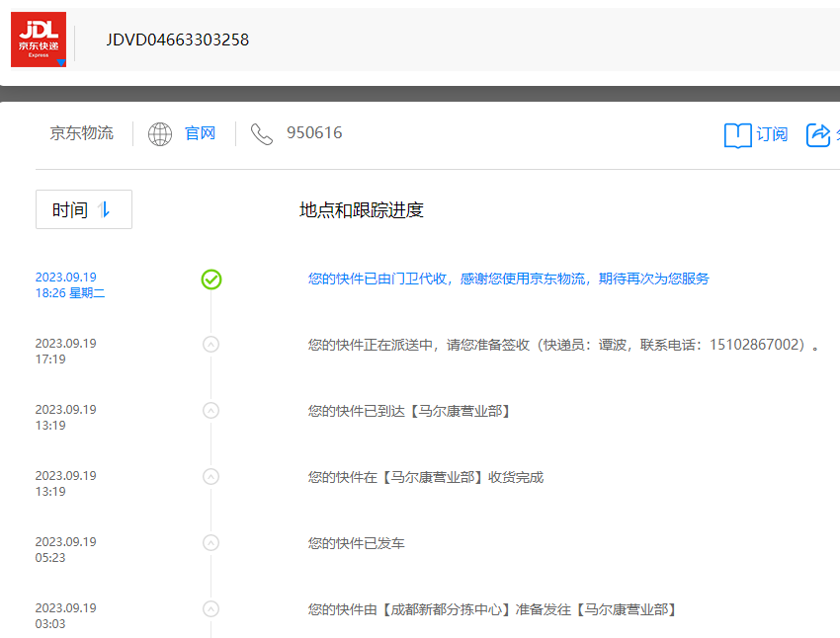
Task: Click hotline number 950616
Action: (x=314, y=132)
